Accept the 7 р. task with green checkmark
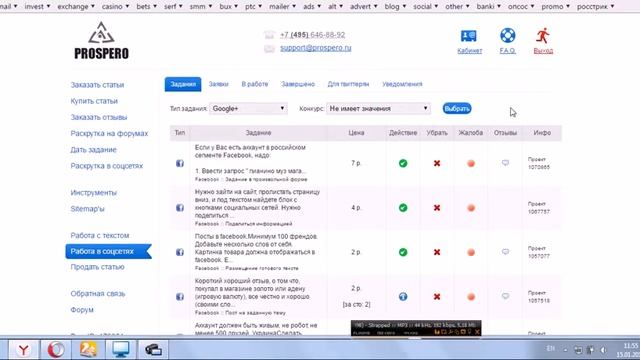Viewport: 640px width, 360px height. 403,163
